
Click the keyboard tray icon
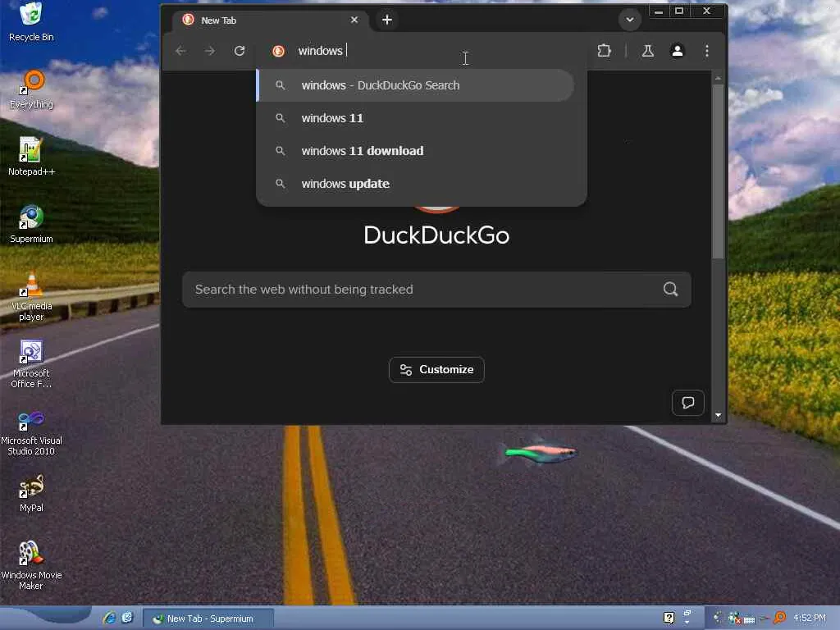tap(750, 620)
